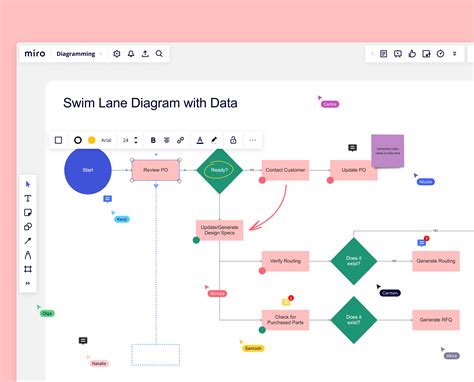Toggle bold formatting
The width and height of the screenshot is (474, 382).
153,140
